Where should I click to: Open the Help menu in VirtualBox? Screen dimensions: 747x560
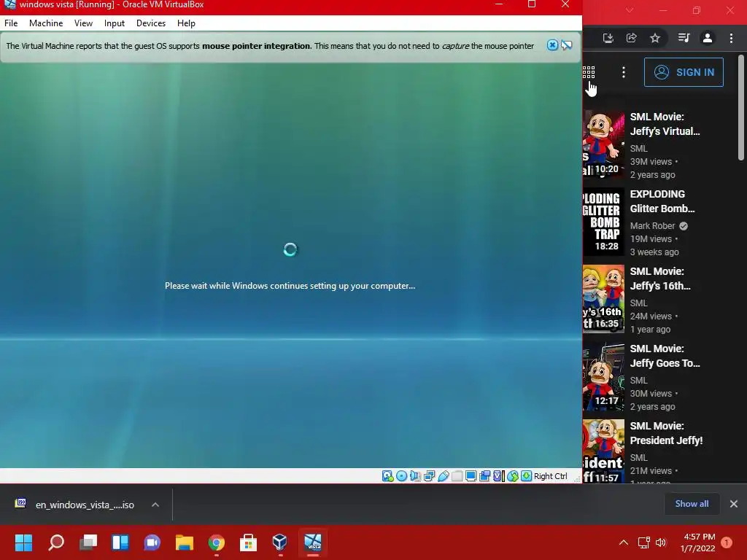point(186,23)
